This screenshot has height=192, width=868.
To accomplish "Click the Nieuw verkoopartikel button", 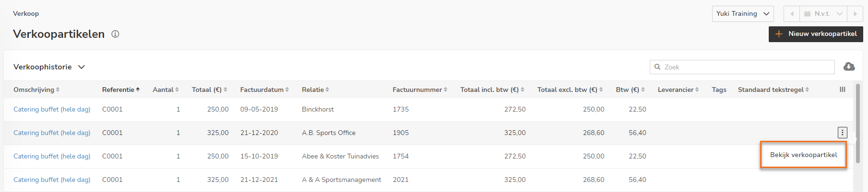I will [816, 34].
